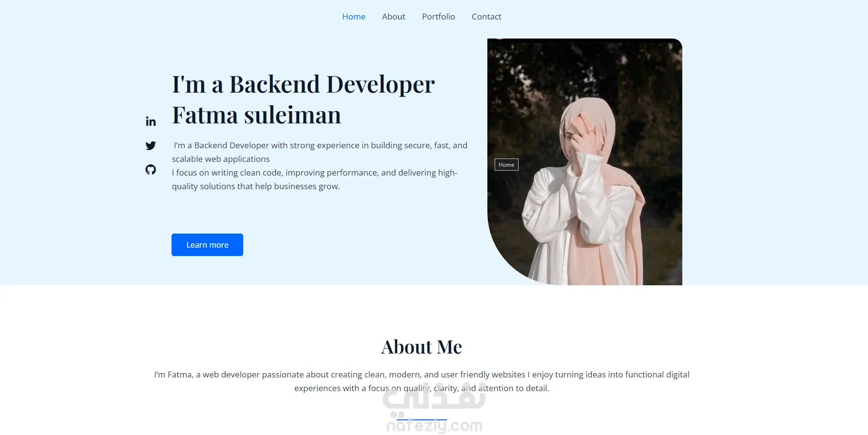
Task: Click the "Fatma suleiman" name heading
Action: (x=256, y=115)
